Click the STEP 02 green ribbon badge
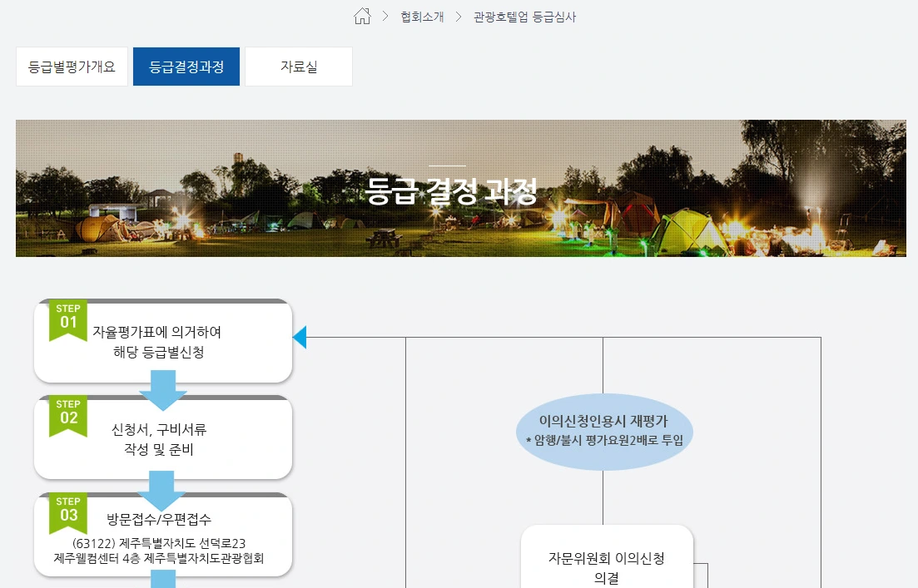 (68, 413)
